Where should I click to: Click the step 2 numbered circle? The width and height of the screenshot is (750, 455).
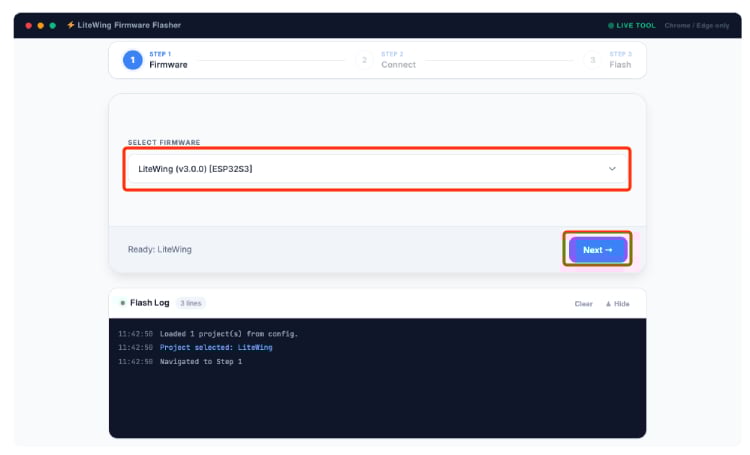pos(364,60)
